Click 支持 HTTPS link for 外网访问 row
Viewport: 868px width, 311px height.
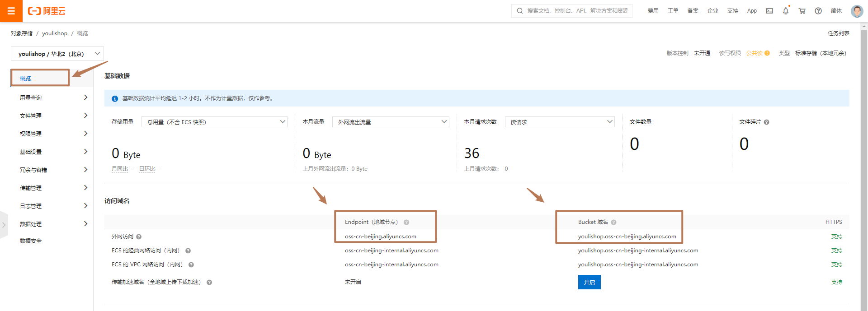837,237
